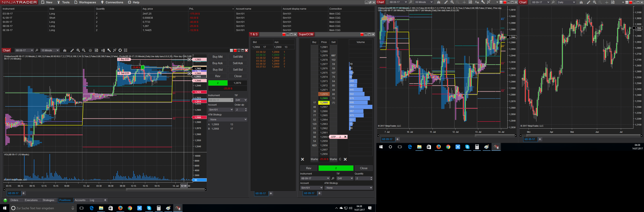Cancel the Sell STP order on 15 Minute chart

coord(189,73)
